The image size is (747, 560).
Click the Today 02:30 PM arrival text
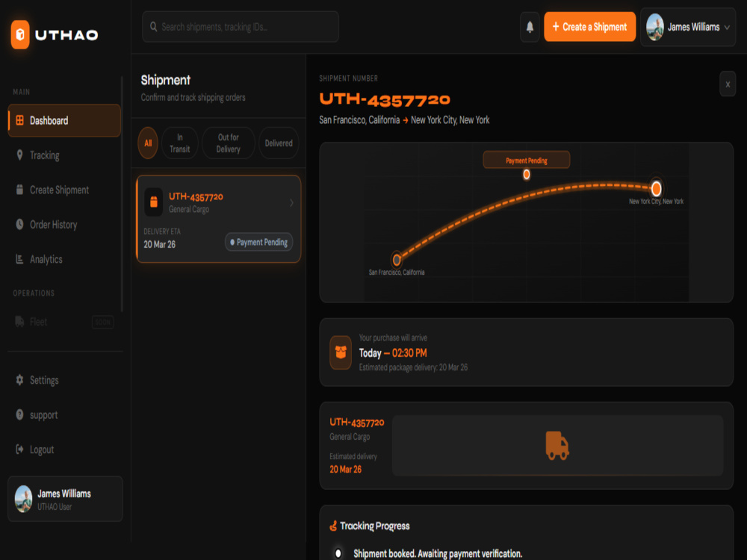(x=393, y=353)
